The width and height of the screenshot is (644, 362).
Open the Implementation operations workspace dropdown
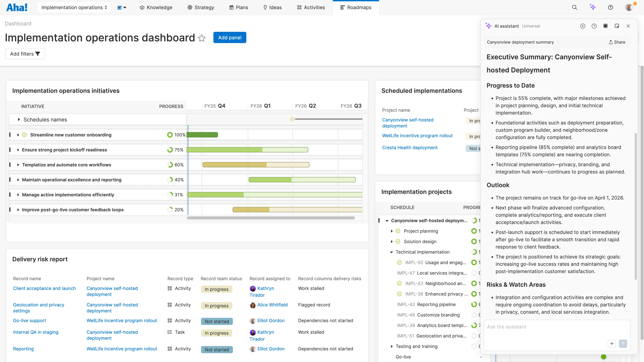(74, 7)
